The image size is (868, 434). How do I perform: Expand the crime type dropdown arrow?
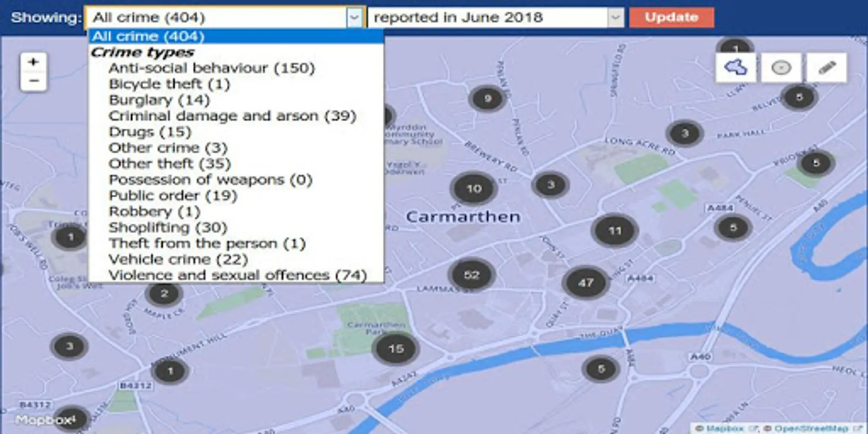point(354,18)
